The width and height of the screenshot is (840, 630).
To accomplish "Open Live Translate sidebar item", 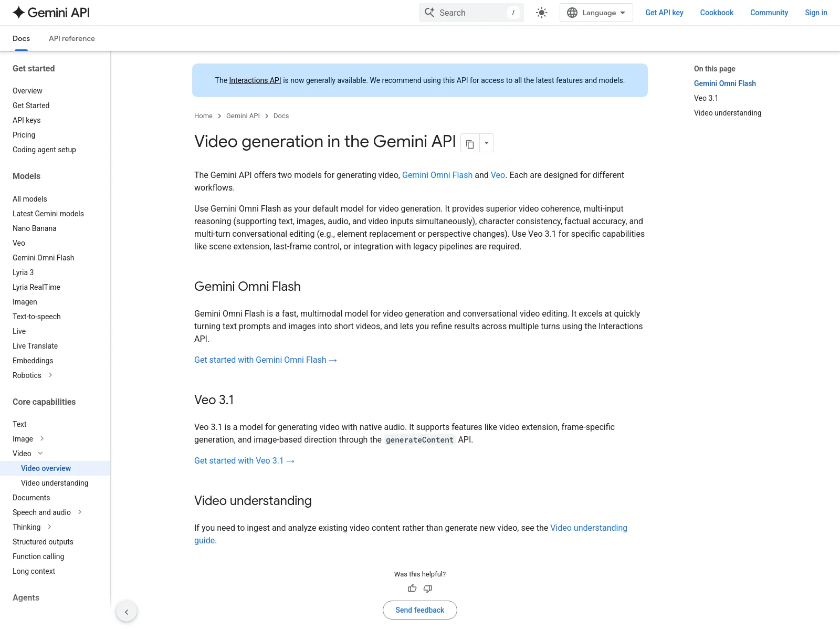I will point(35,346).
